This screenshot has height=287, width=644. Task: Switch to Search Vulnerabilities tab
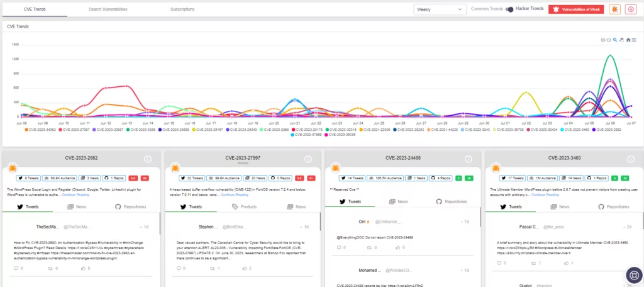[108, 9]
